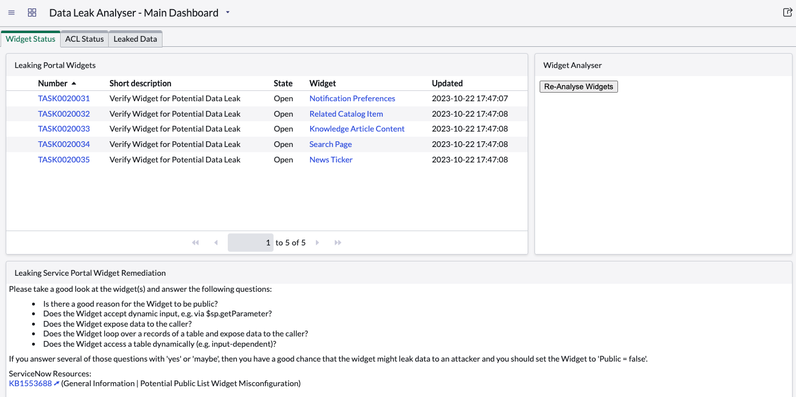Click short description in TASK0020035 row
Image resolution: width=796 pixels, height=397 pixels.
(175, 160)
